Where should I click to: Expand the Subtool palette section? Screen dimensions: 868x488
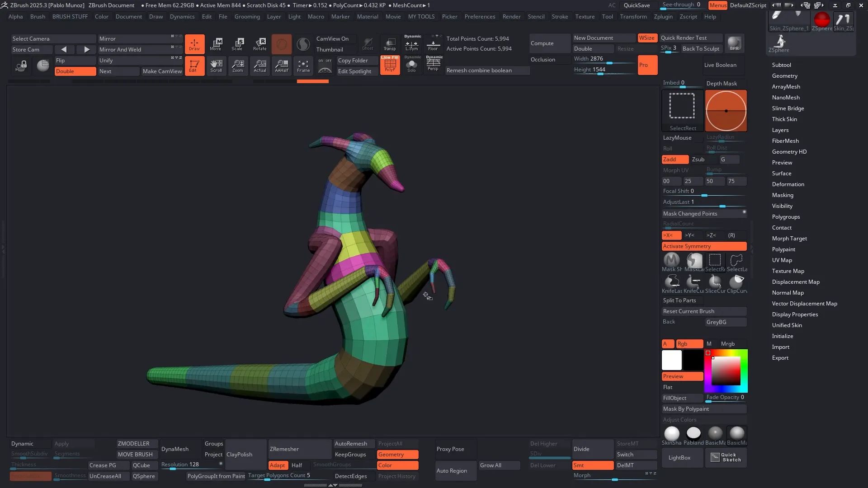(781, 65)
